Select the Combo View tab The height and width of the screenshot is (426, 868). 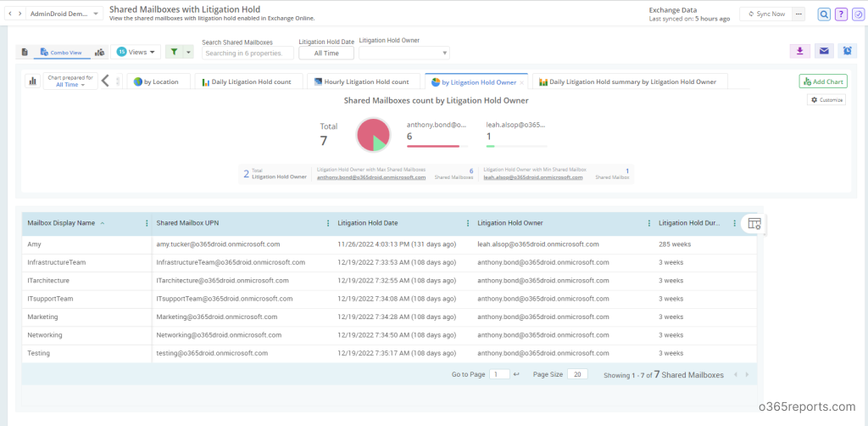(61, 52)
